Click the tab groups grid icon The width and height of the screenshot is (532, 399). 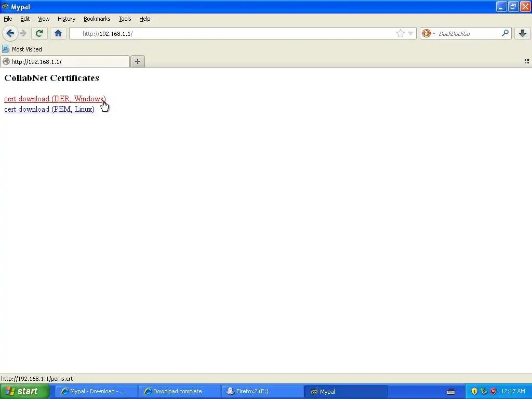[527, 61]
